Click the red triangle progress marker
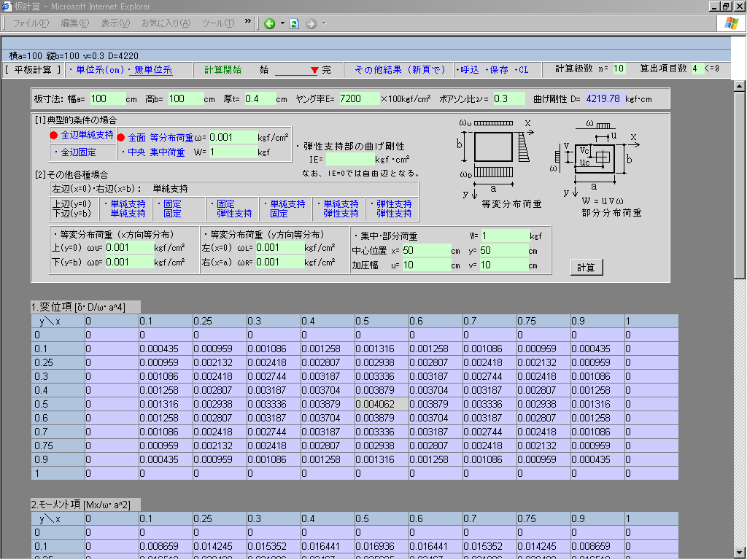Screen dimensions: 747x560 click(x=314, y=70)
